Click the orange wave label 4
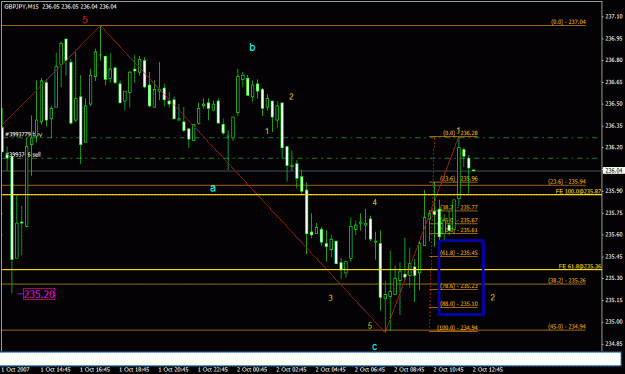Screen dimensions: 625x374 point(375,202)
